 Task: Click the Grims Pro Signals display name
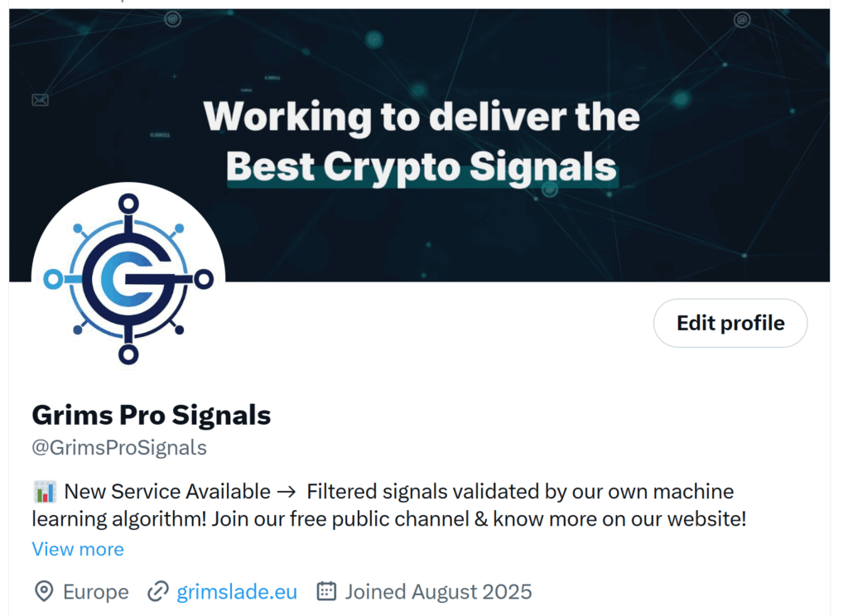coord(152,414)
